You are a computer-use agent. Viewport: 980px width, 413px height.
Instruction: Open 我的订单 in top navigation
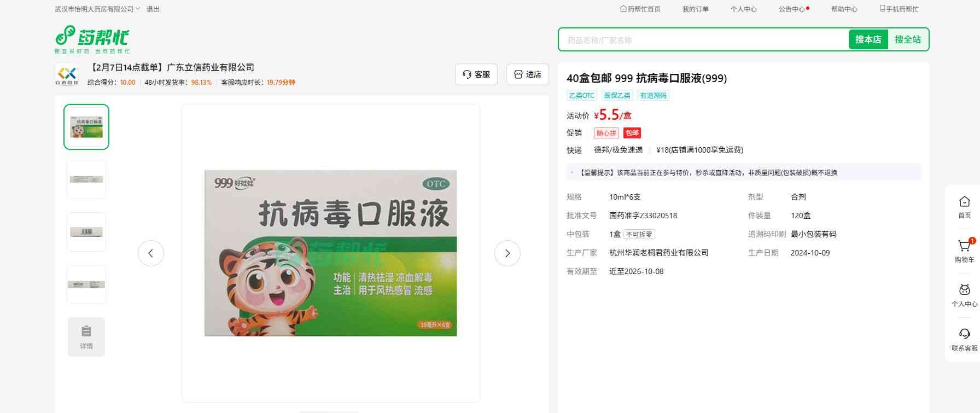(695, 9)
